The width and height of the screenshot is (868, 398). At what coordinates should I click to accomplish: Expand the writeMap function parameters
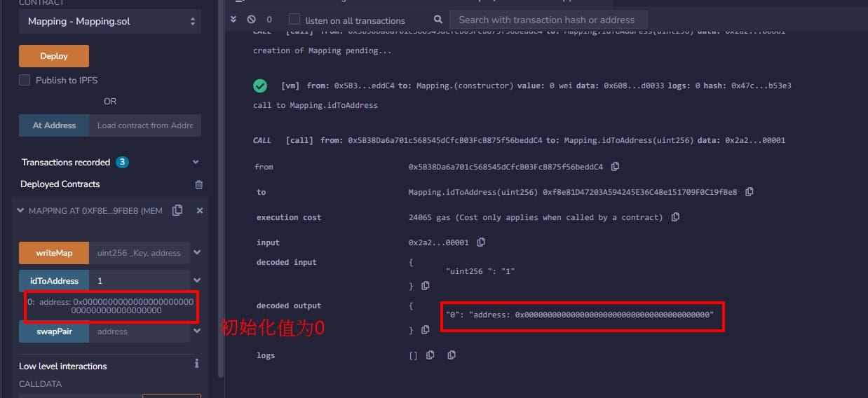coord(197,252)
